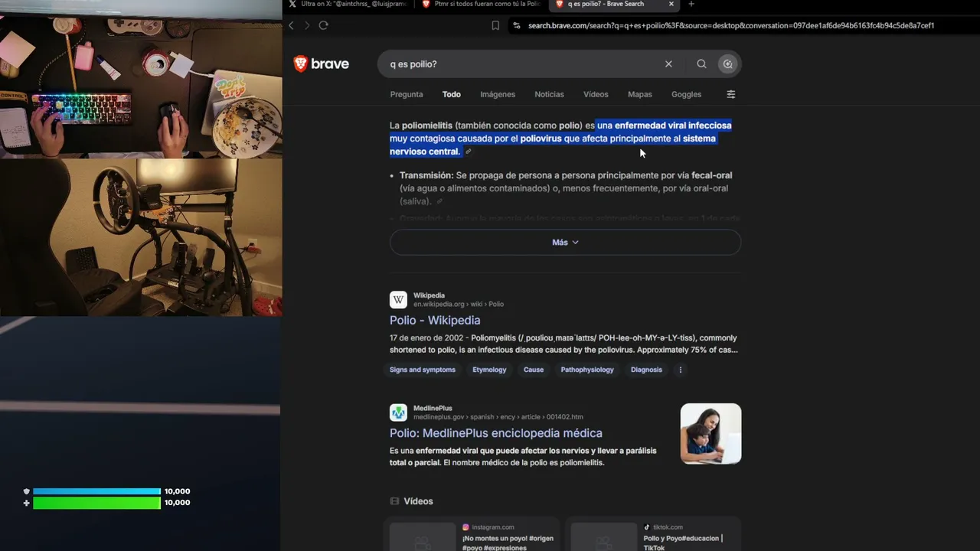Switch to Imágenes results
980x551 pixels.
coord(498,94)
